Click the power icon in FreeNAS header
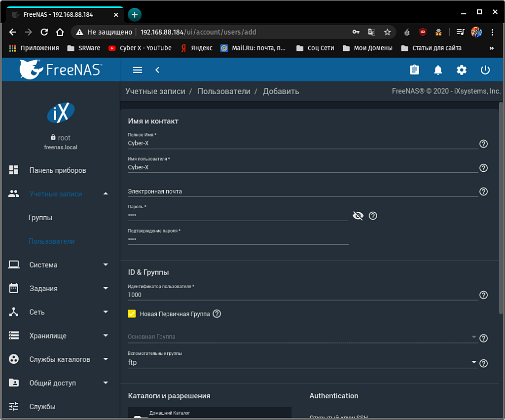 pos(485,70)
